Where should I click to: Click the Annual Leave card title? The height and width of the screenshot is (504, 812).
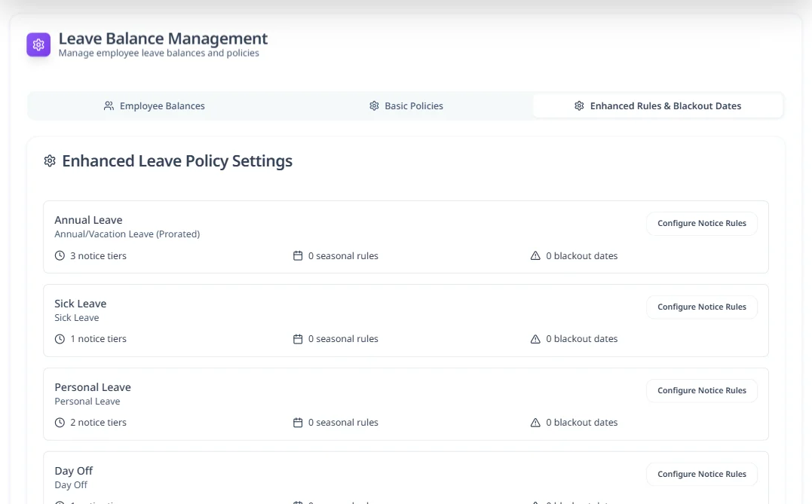coord(88,220)
